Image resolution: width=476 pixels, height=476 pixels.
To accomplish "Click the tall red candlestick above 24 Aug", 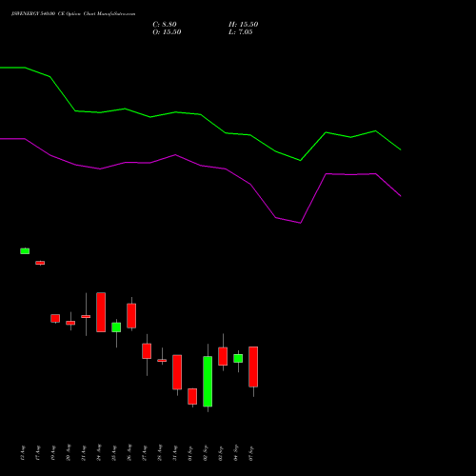I will (x=101, y=312).
